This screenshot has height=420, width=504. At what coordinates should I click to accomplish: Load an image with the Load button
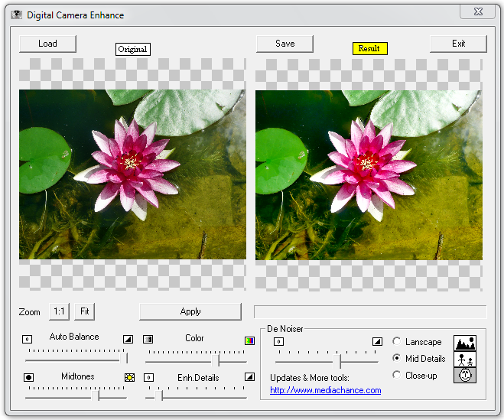click(x=47, y=44)
